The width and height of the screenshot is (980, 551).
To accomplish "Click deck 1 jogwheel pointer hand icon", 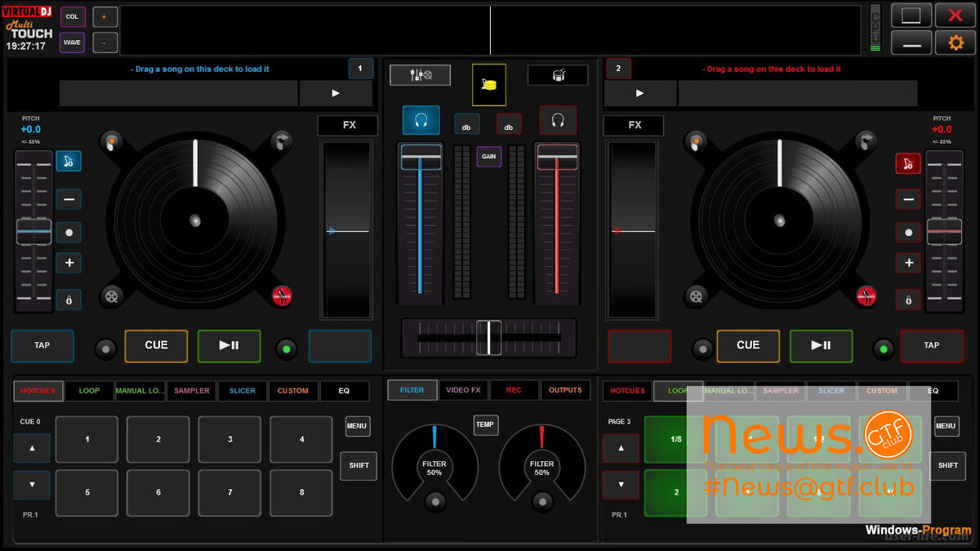I will 281,142.
